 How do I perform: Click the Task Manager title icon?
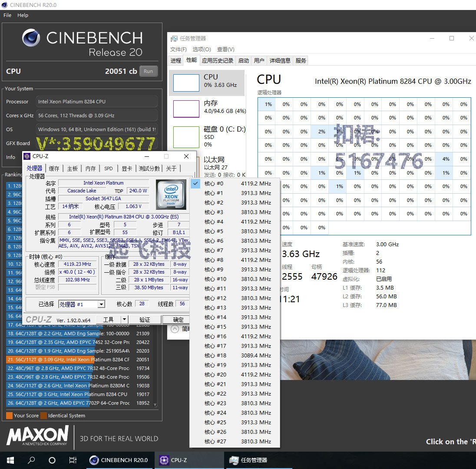click(x=174, y=39)
